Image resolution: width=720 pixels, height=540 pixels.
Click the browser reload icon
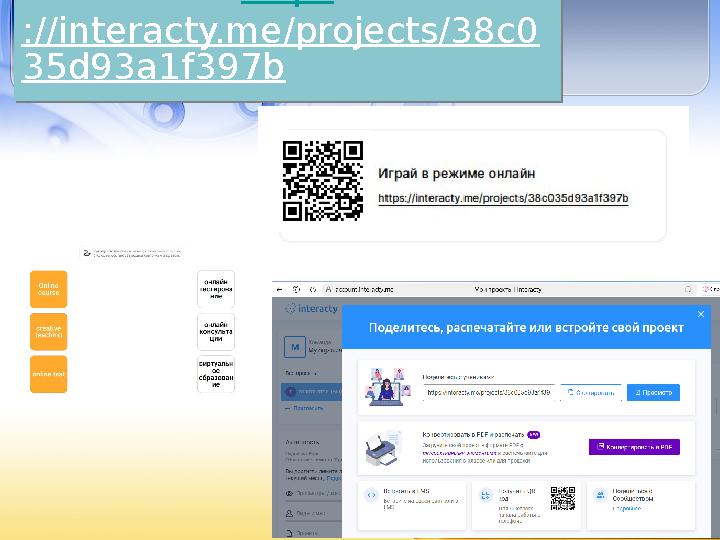(x=313, y=289)
